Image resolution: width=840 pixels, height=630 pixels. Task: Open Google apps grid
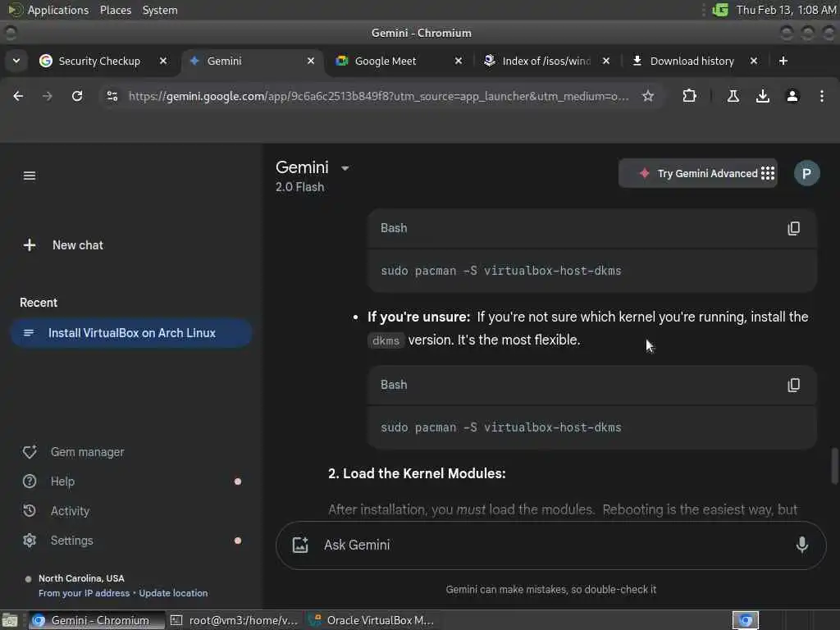pos(768,173)
